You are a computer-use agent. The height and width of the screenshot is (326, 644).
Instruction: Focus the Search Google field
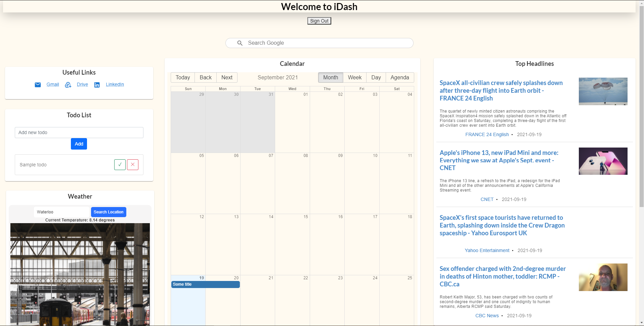(x=319, y=43)
